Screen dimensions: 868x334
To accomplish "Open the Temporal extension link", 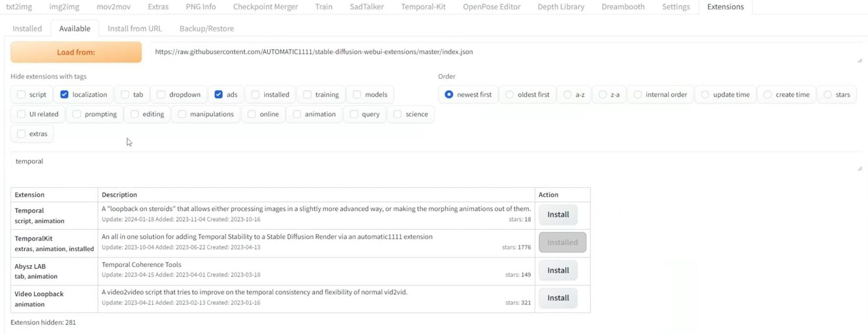I will point(29,211).
